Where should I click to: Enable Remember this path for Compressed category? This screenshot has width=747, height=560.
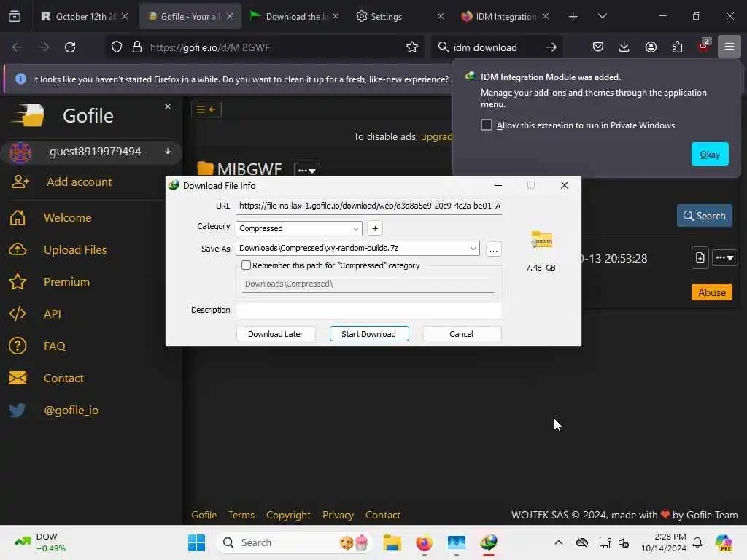click(x=246, y=265)
